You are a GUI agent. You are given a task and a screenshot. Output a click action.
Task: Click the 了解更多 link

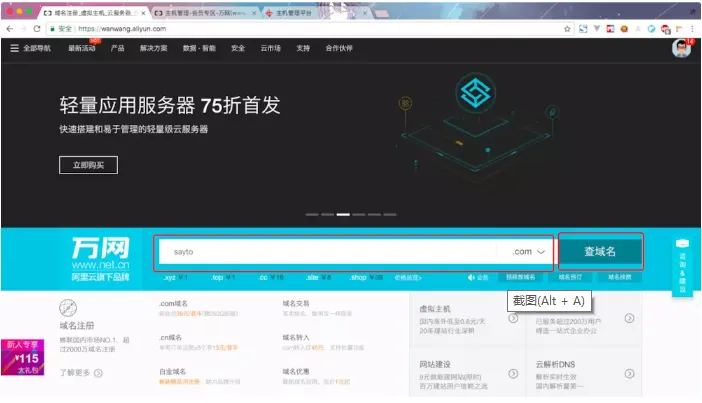(75, 373)
